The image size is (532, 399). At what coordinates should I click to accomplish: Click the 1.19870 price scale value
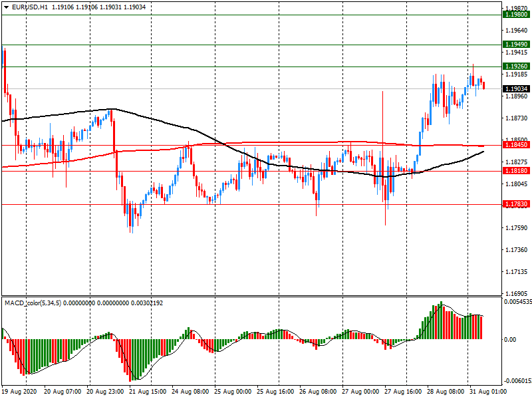pyautogui.click(x=515, y=9)
